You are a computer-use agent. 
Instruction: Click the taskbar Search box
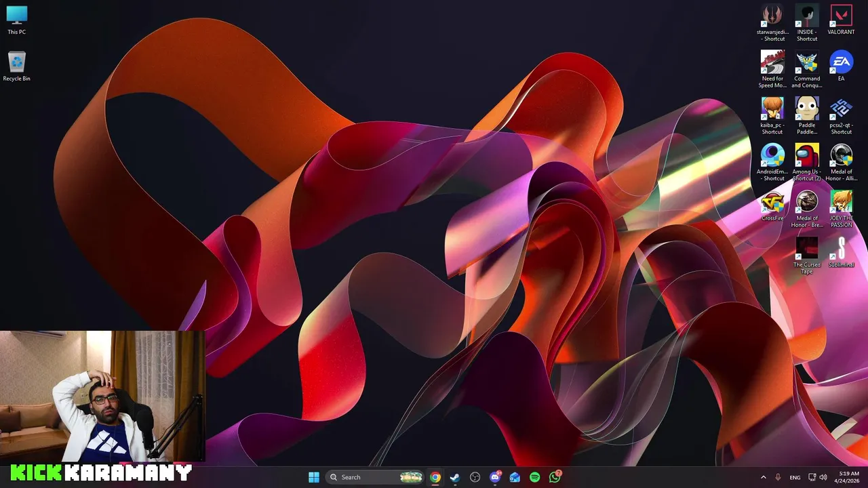pyautogui.click(x=375, y=477)
